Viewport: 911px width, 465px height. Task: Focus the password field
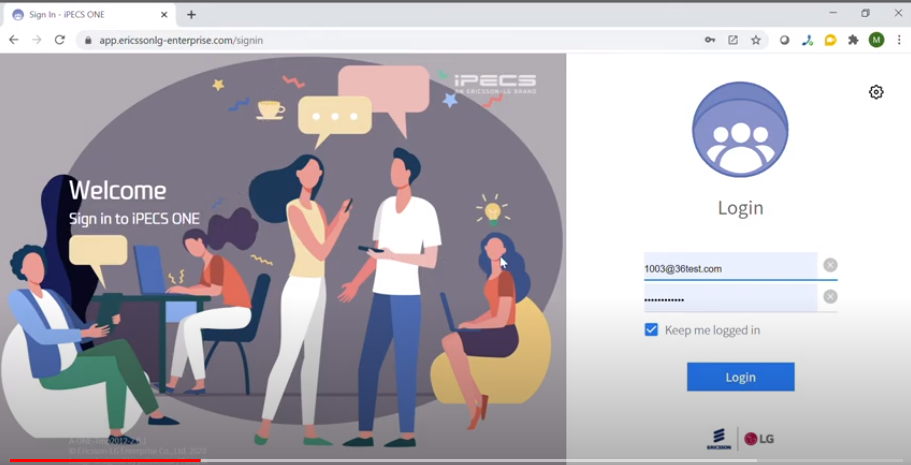730,298
